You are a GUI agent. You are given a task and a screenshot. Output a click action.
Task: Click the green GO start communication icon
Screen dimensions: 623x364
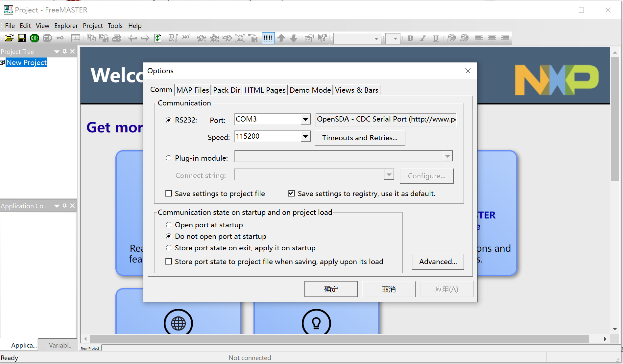point(34,38)
